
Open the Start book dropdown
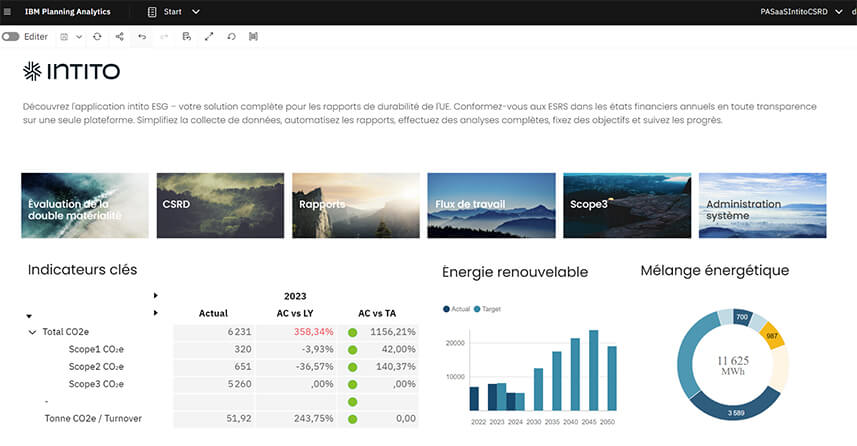pyautogui.click(x=196, y=11)
